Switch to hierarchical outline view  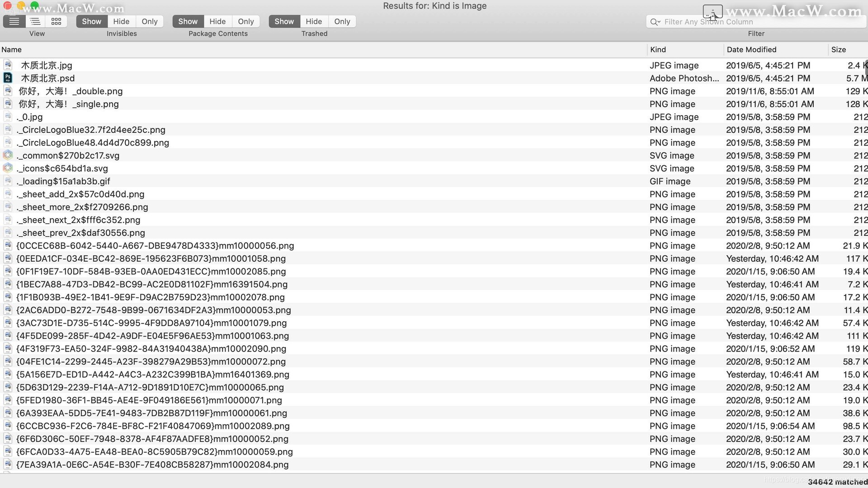35,21
